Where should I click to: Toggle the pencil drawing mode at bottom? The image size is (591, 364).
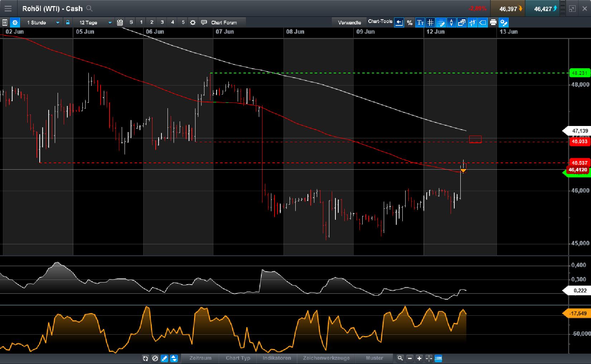(164, 358)
